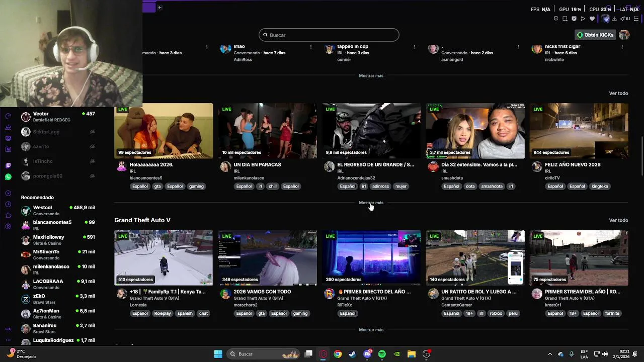Click the heart bookmark toolbar icon
This screenshot has width=644, height=362.
592,19
